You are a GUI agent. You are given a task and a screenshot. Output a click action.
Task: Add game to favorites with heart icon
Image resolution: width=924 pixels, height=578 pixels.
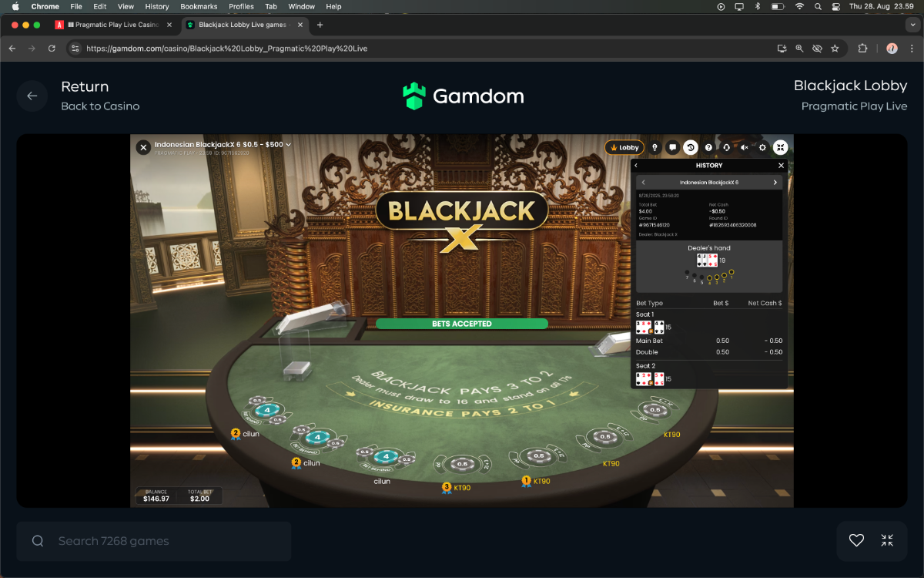point(856,541)
